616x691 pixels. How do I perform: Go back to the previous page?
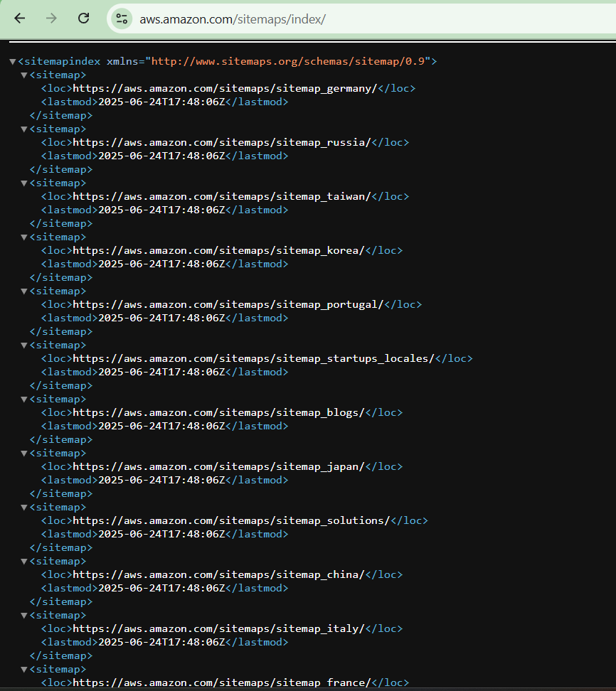click(20, 18)
